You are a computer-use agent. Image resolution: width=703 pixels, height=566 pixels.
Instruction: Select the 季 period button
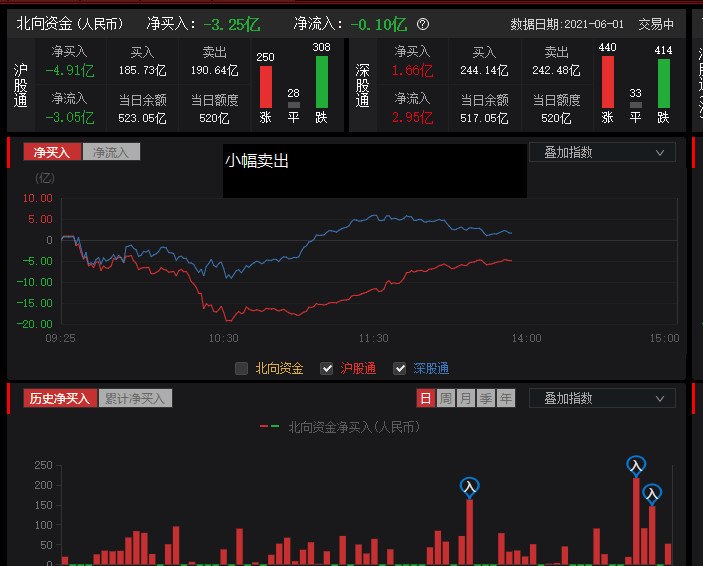click(x=486, y=398)
